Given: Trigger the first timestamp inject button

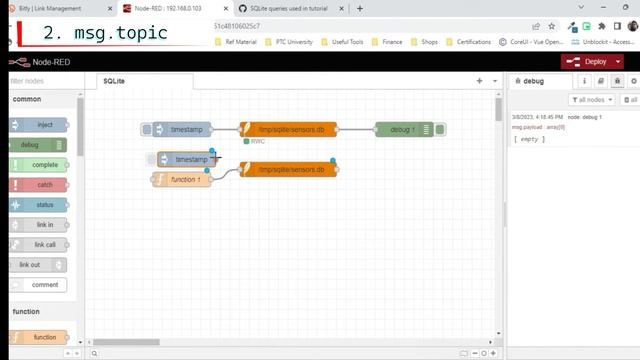Looking at the screenshot, I should coord(147,130).
